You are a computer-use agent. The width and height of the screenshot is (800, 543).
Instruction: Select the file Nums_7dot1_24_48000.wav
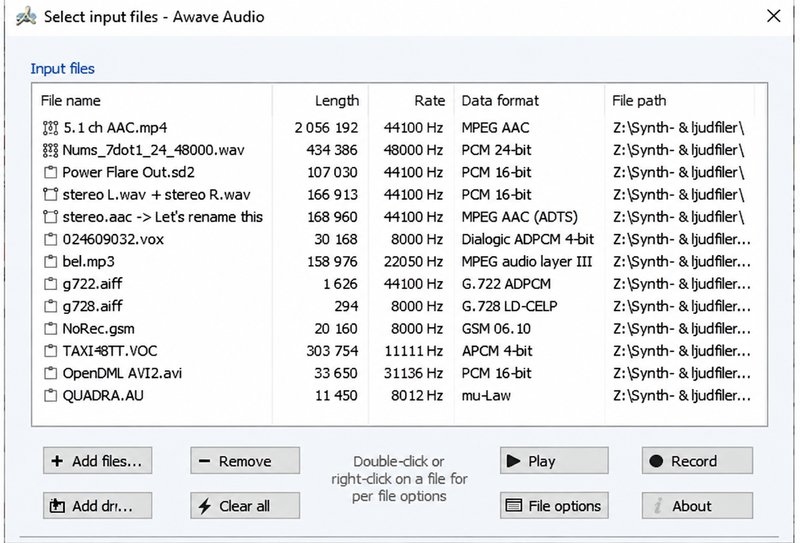[x=153, y=150]
